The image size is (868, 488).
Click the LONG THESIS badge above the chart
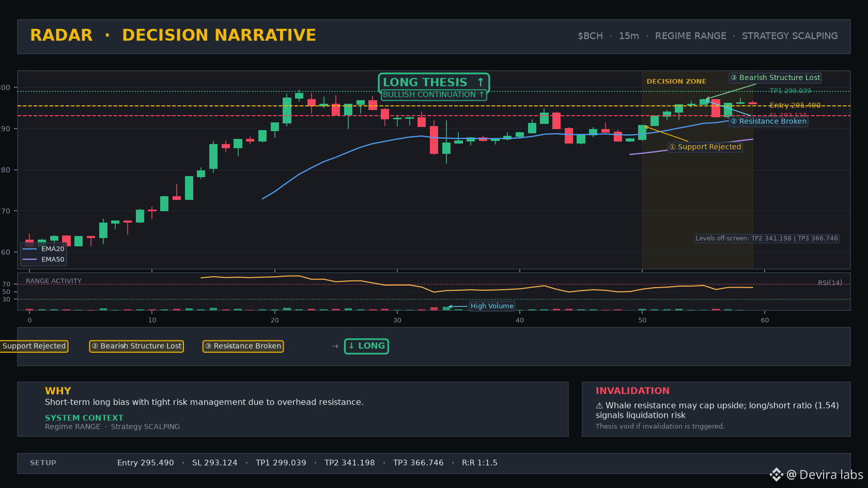pyautogui.click(x=433, y=83)
